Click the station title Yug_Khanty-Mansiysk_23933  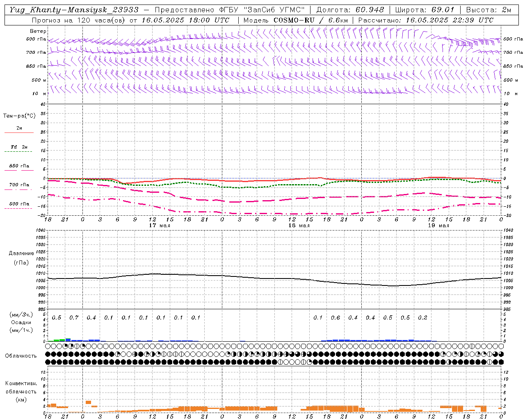74,10
